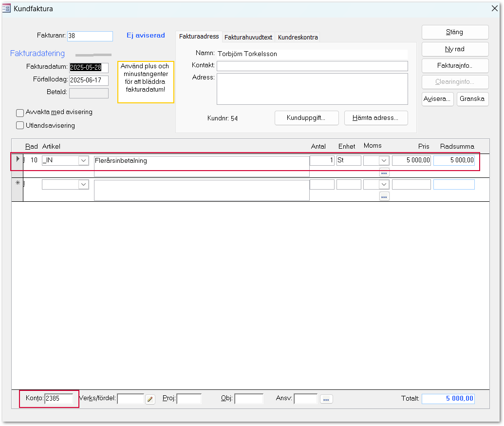Toggle the Utlandsavisering checkbox

[x=20, y=125]
